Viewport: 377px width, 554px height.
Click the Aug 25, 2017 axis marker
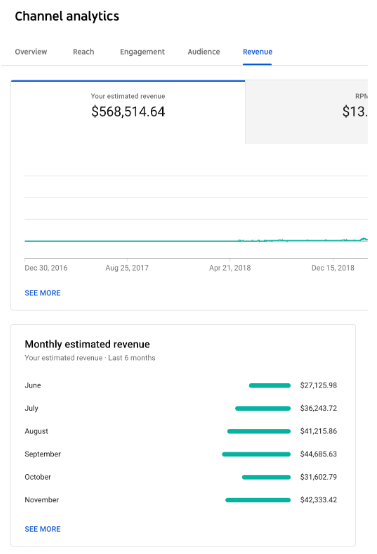(x=127, y=268)
